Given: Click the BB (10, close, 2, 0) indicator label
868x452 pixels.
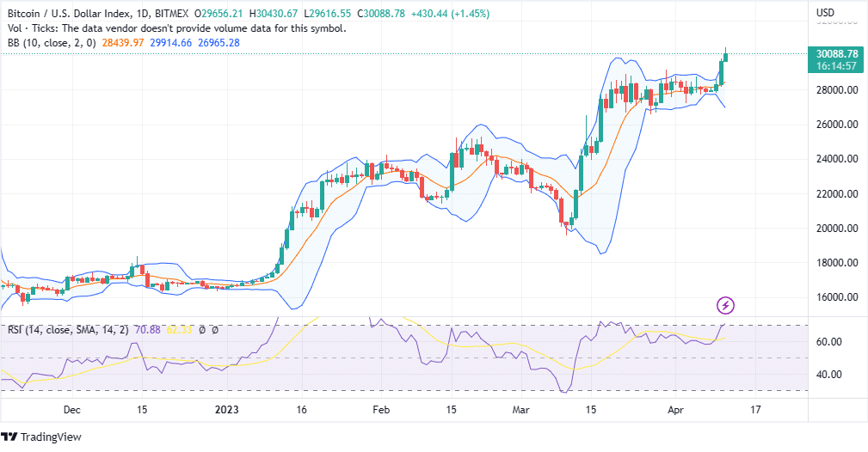Looking at the screenshot, I should [x=52, y=43].
